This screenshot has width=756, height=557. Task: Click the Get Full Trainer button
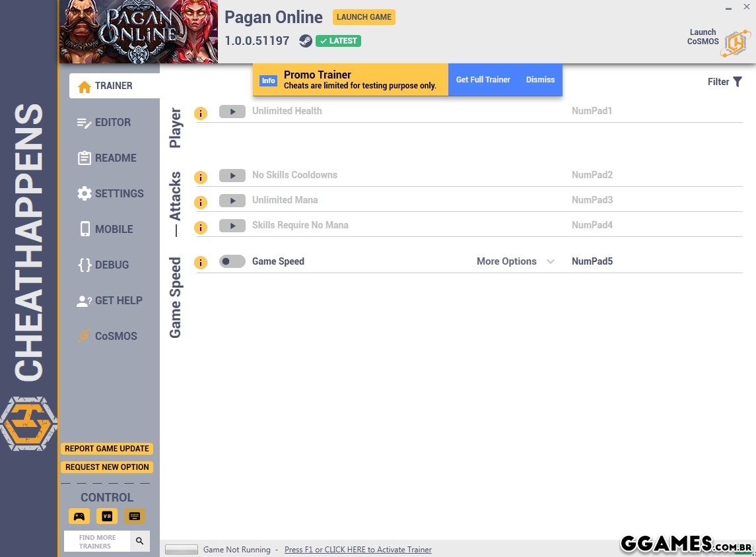(483, 80)
